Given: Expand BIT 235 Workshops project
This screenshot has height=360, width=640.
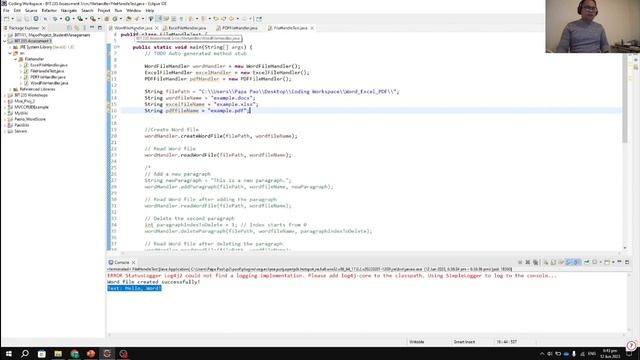Looking at the screenshot, I should 4,95.
